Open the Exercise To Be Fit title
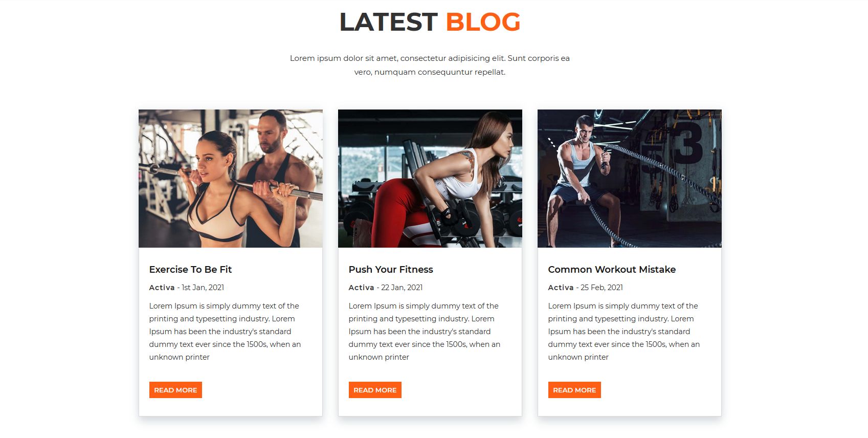Image resolution: width=868 pixels, height=438 pixels. (190, 270)
